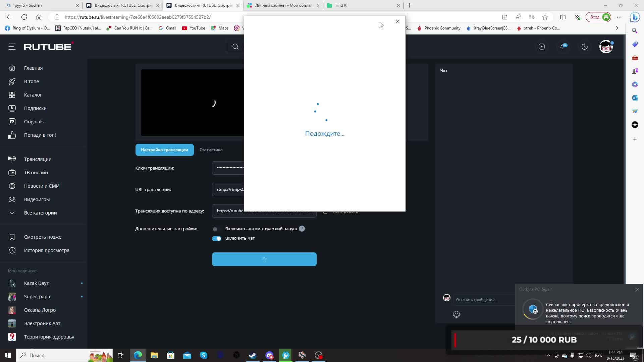Open the search magnifier in header

(235, 47)
